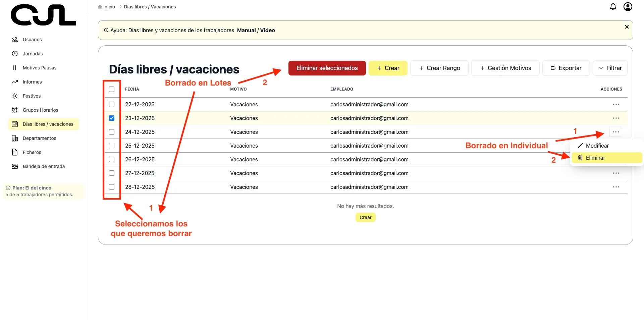Open the Manual help link

click(x=246, y=30)
